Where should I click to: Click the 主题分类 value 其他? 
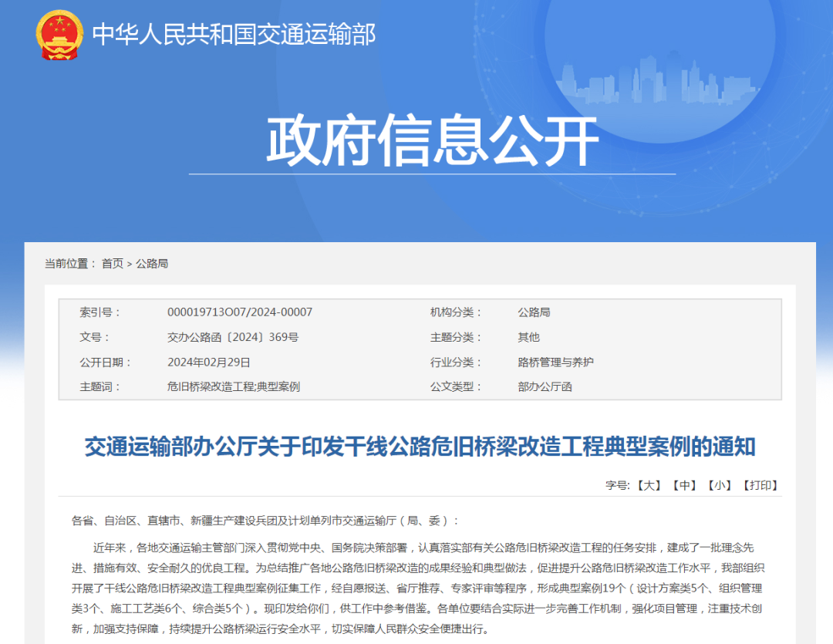tap(528, 337)
